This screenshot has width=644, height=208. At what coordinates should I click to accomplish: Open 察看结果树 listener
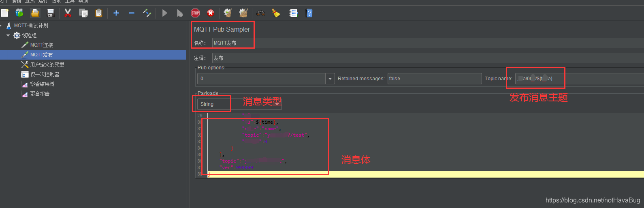pos(42,84)
